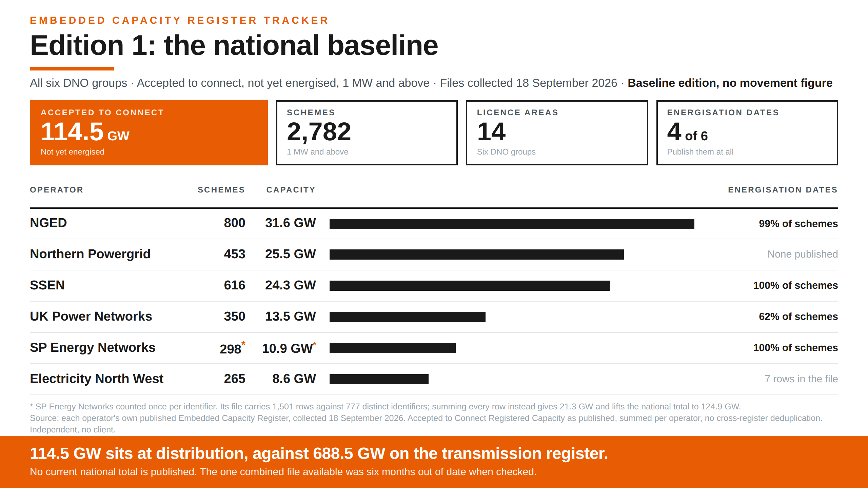Click the 'Files collected 18 September 2026' text
This screenshot has width=868, height=488.
tap(529, 83)
